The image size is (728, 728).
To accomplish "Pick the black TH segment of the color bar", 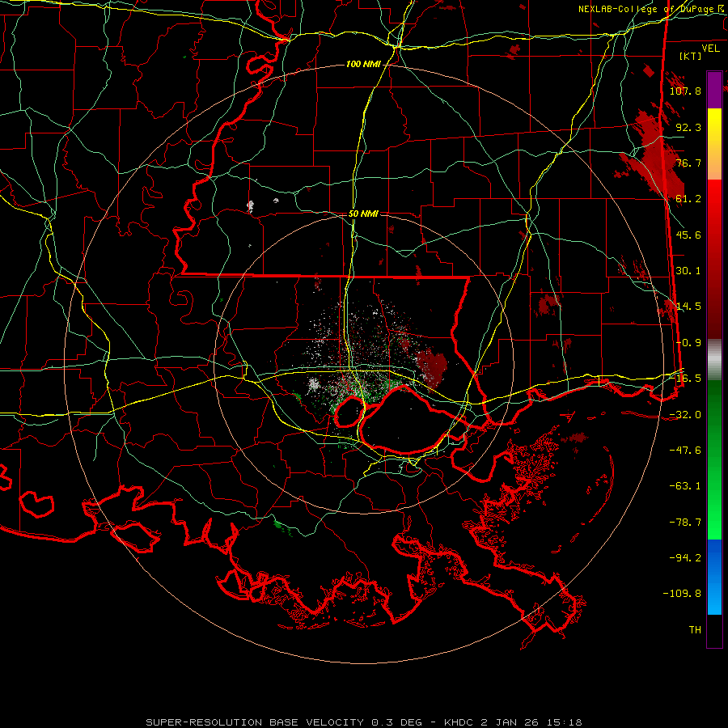I will [714, 631].
